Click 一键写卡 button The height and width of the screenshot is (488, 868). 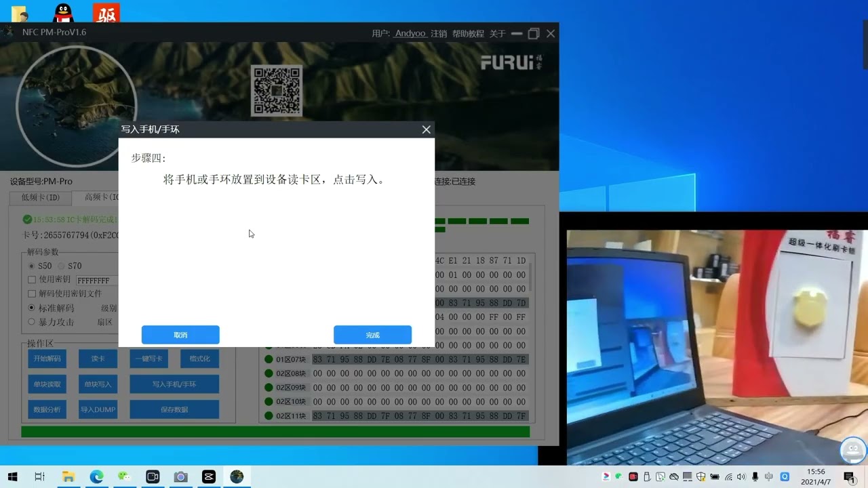(149, 359)
